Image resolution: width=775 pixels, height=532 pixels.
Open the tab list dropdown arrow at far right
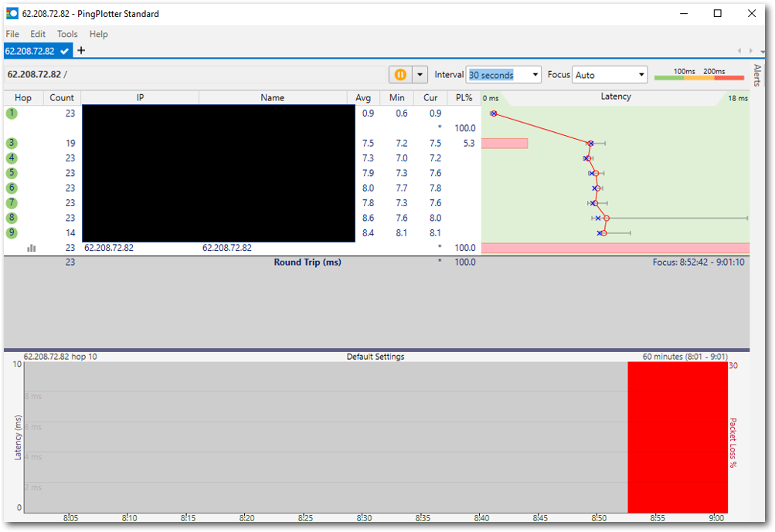(x=762, y=52)
